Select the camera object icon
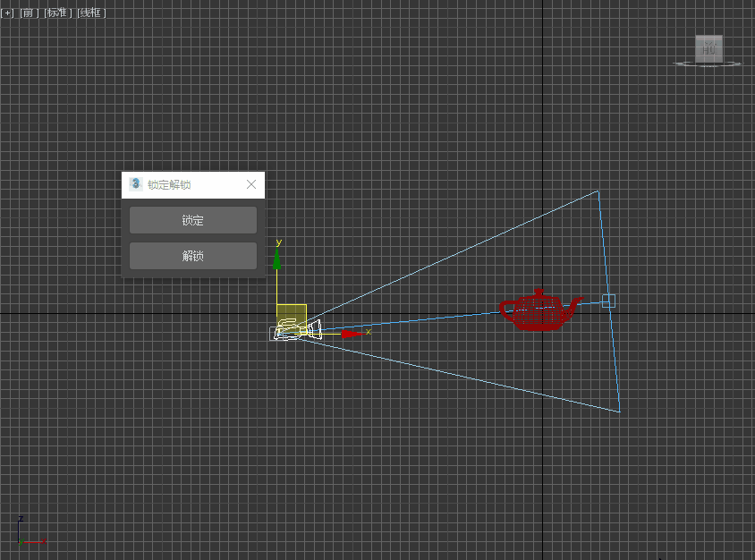 pyautogui.click(x=295, y=330)
